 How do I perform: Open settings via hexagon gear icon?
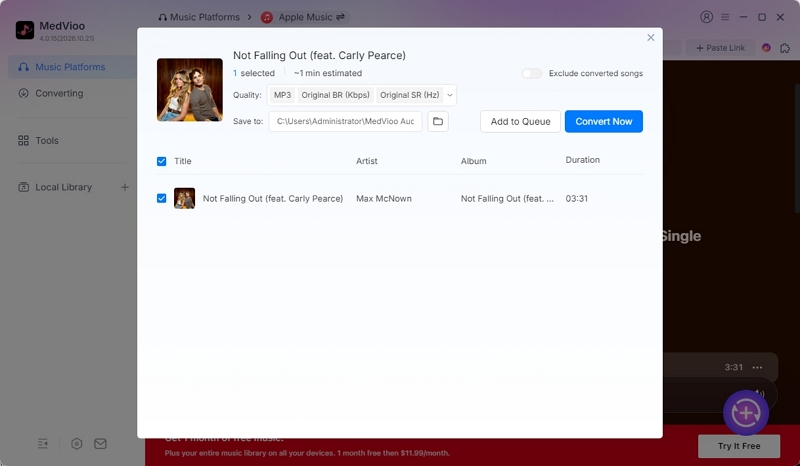77,444
